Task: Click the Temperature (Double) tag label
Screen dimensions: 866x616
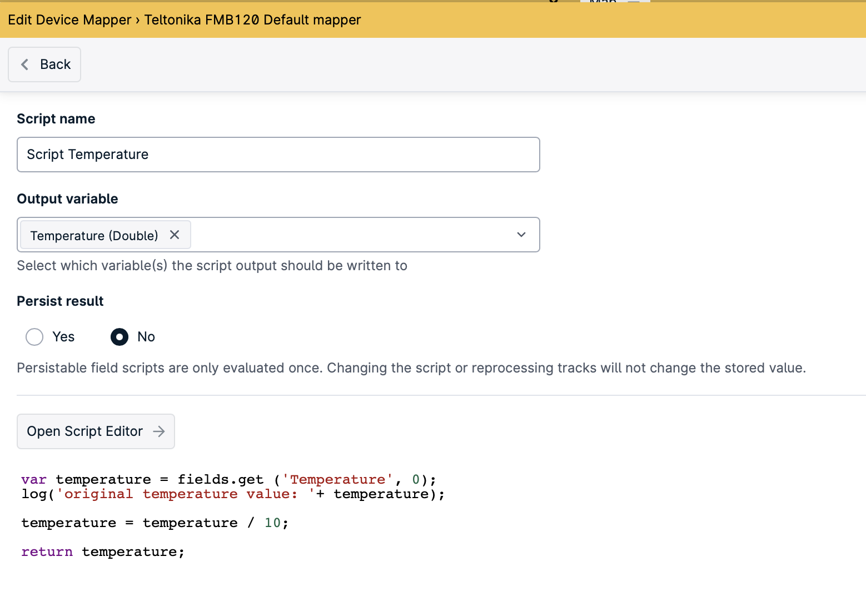Action: click(94, 236)
